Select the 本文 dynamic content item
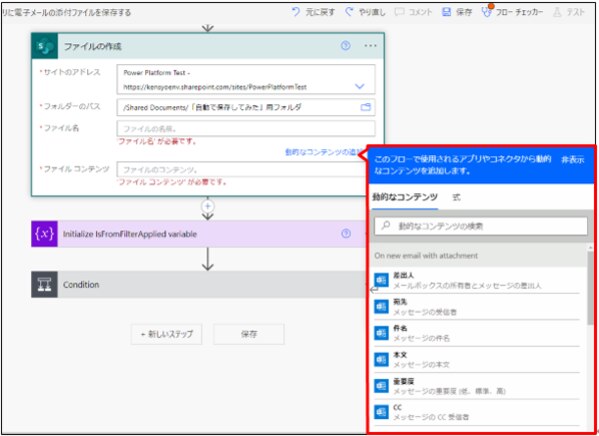This screenshot has height=436, width=599. pyautogui.click(x=476, y=360)
